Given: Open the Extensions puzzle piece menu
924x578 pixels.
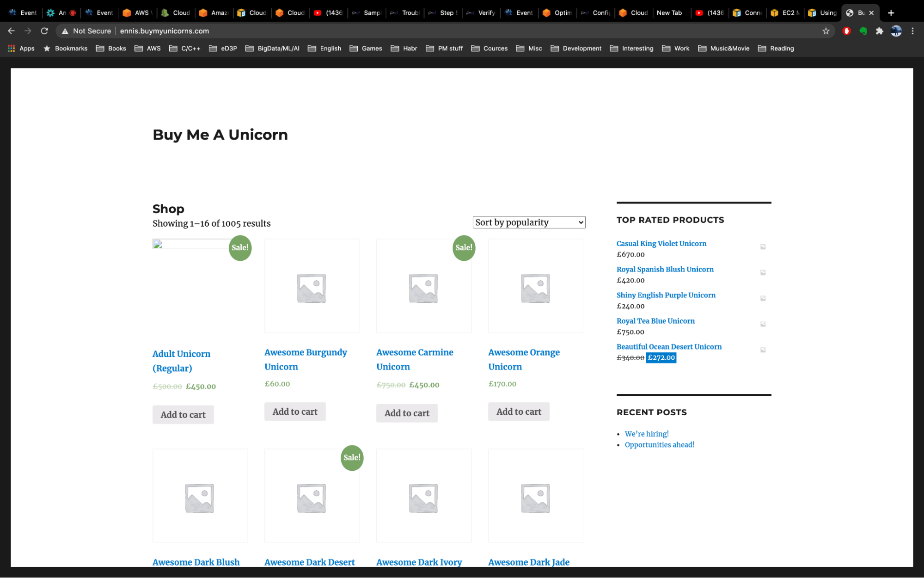Looking at the screenshot, I should [879, 31].
